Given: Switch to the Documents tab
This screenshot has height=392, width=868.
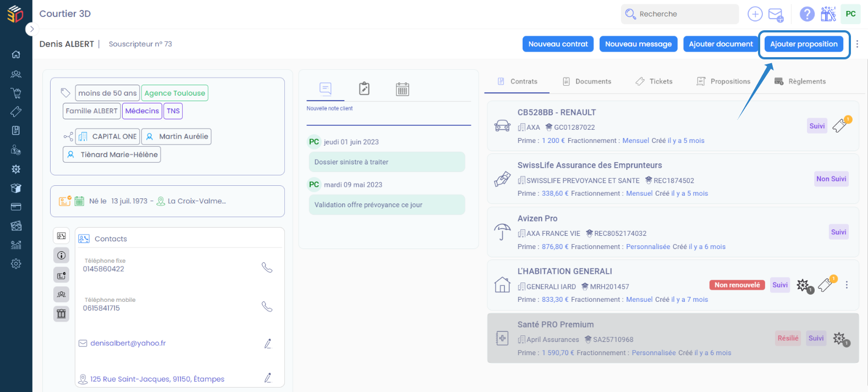Looking at the screenshot, I should pos(587,81).
